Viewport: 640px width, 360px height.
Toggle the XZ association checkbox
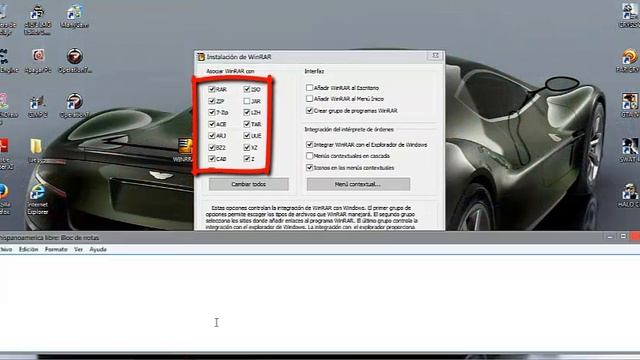coord(247,147)
